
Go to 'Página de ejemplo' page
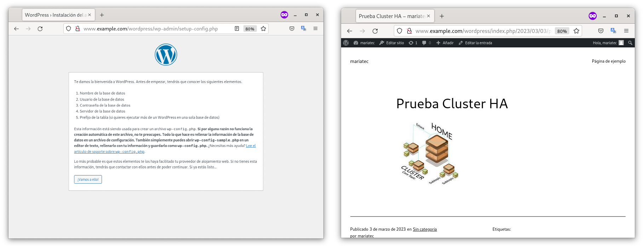pos(608,61)
